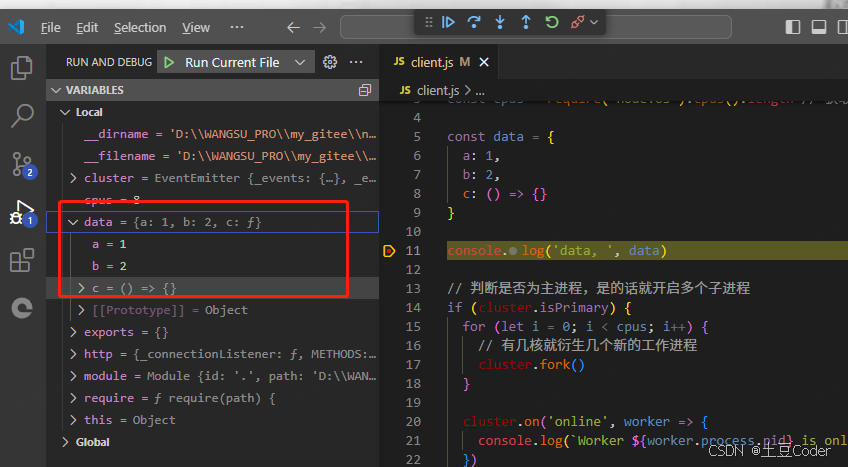Expand the [[Prototype]] entry

tap(82, 310)
